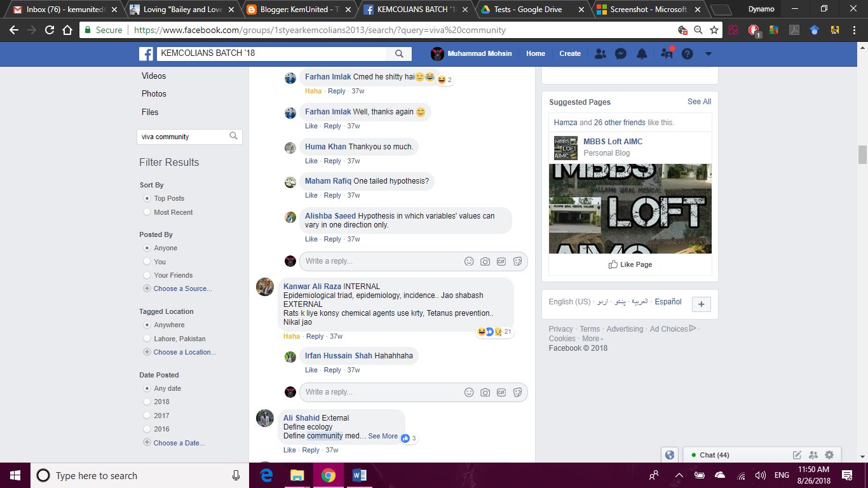
Task: Open Notifications bell icon
Action: tap(642, 53)
